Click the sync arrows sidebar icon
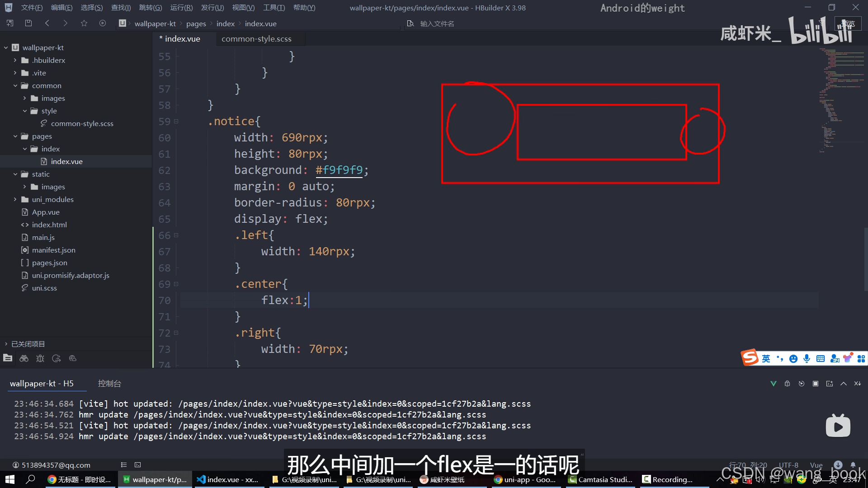This screenshot has width=868, height=488. click(57, 358)
